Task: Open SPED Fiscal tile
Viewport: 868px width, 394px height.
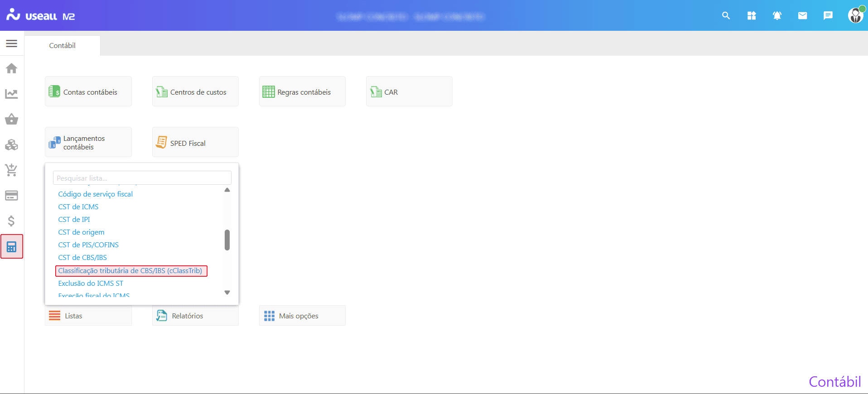Action: 195,143
